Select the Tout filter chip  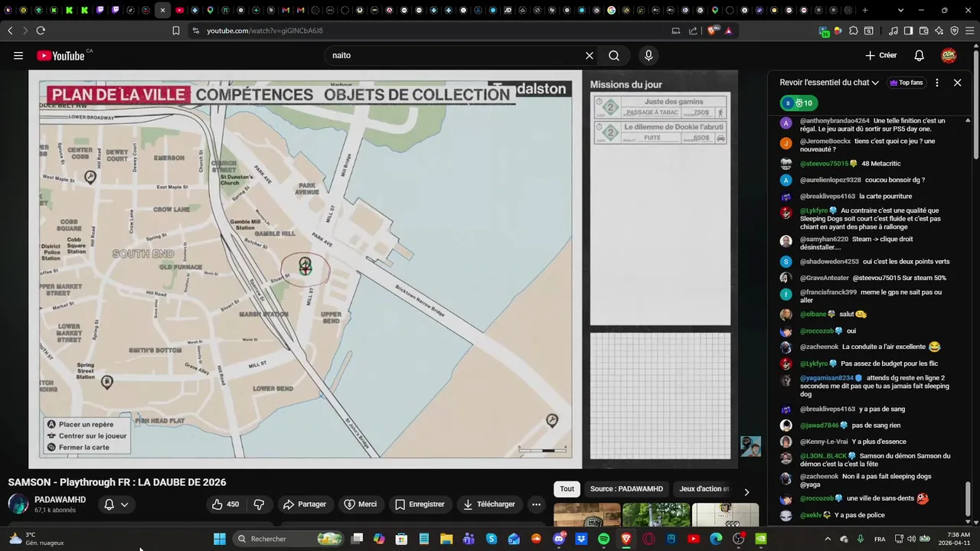pos(567,489)
